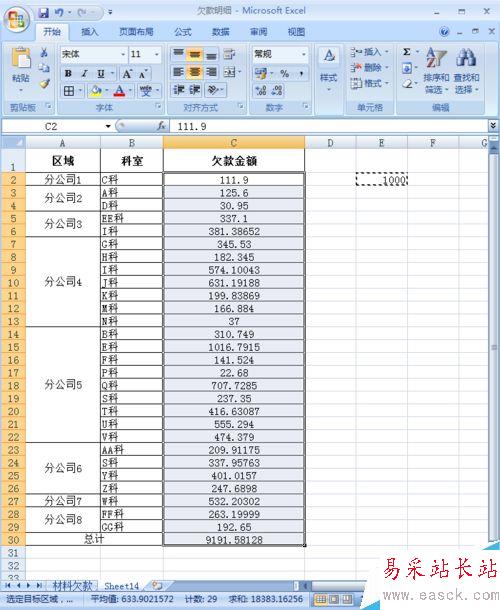This screenshot has width=500, height=610.
Task: Toggle italic formatting
Action: (84, 73)
